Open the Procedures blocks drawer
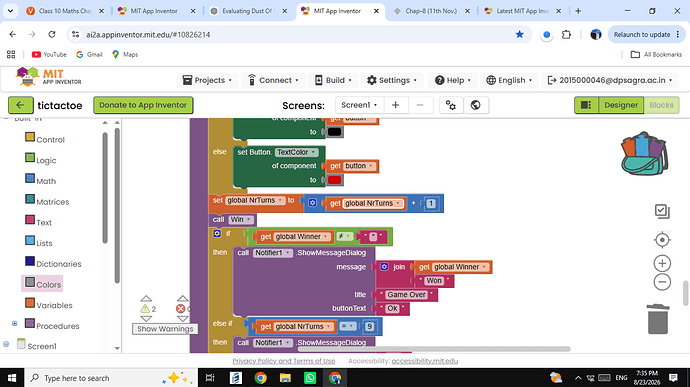This screenshot has width=690, height=387. tap(52, 325)
